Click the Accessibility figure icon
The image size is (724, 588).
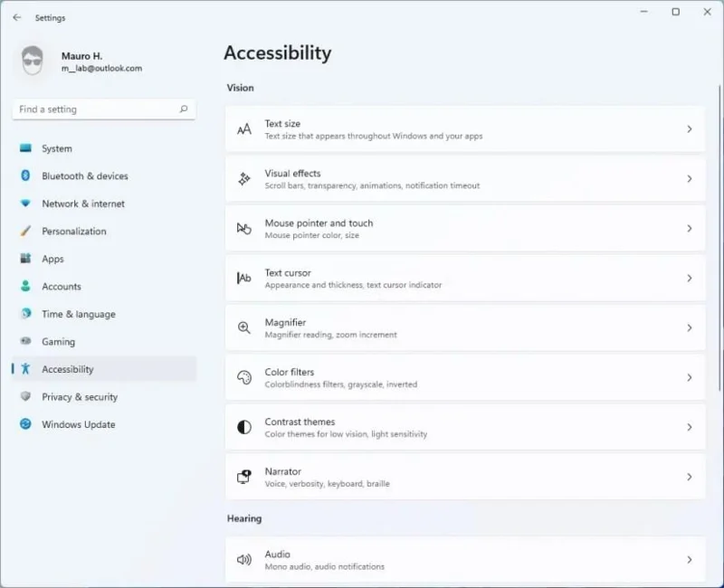click(x=25, y=369)
